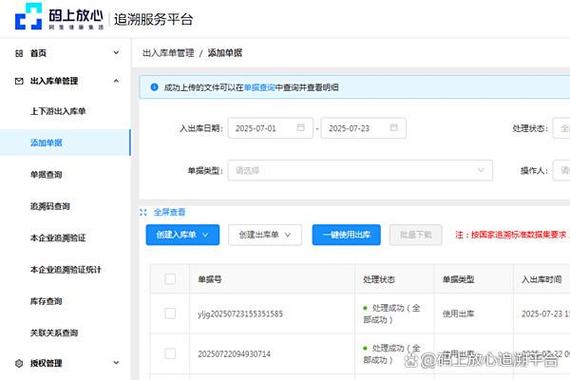Open the 单据类型 dropdown
The width and height of the screenshot is (570, 380).
[x=360, y=170]
